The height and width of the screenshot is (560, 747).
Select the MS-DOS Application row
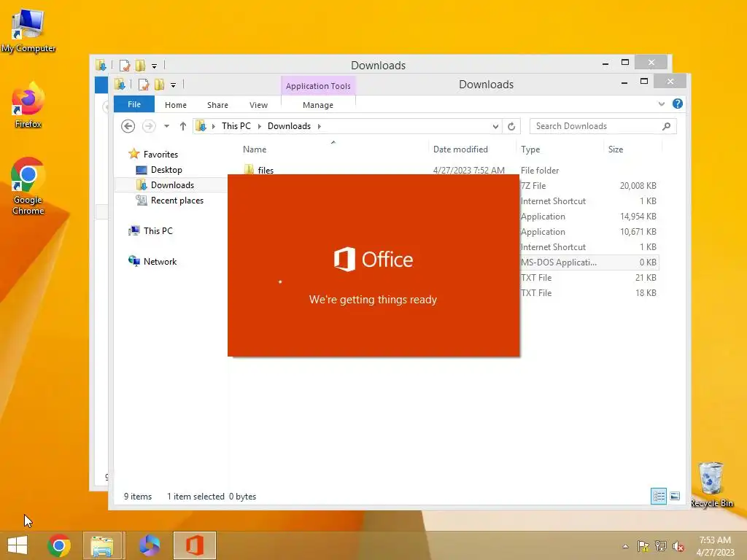pos(589,262)
